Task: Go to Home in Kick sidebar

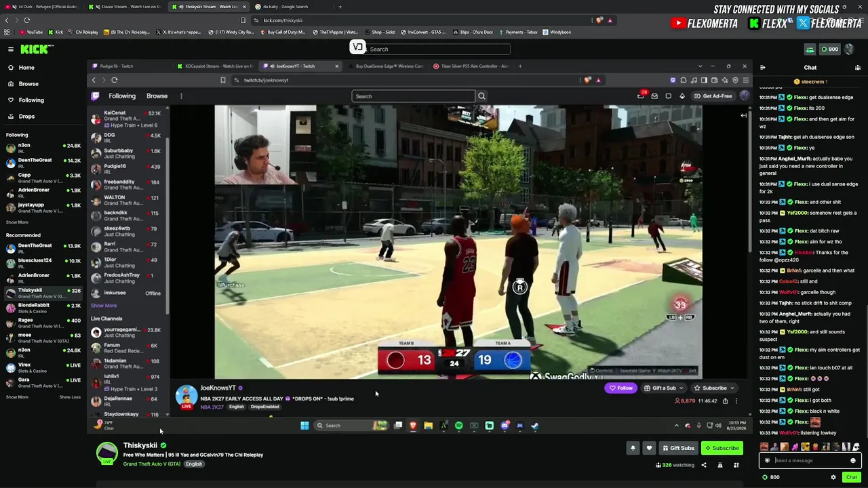Action: pos(26,68)
